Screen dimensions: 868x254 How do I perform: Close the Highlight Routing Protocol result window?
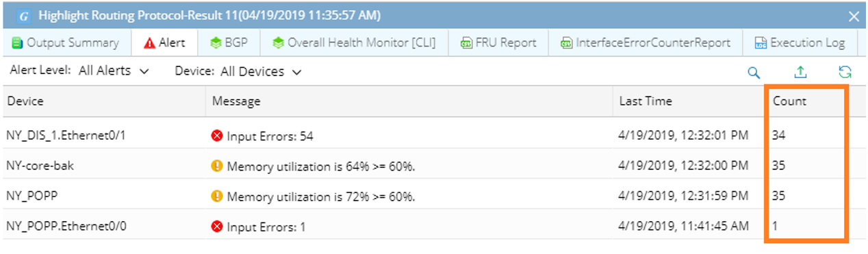[854, 16]
